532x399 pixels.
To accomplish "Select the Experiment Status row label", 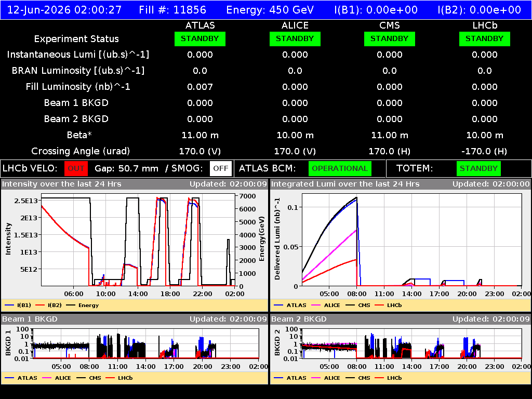I will (76, 38).
